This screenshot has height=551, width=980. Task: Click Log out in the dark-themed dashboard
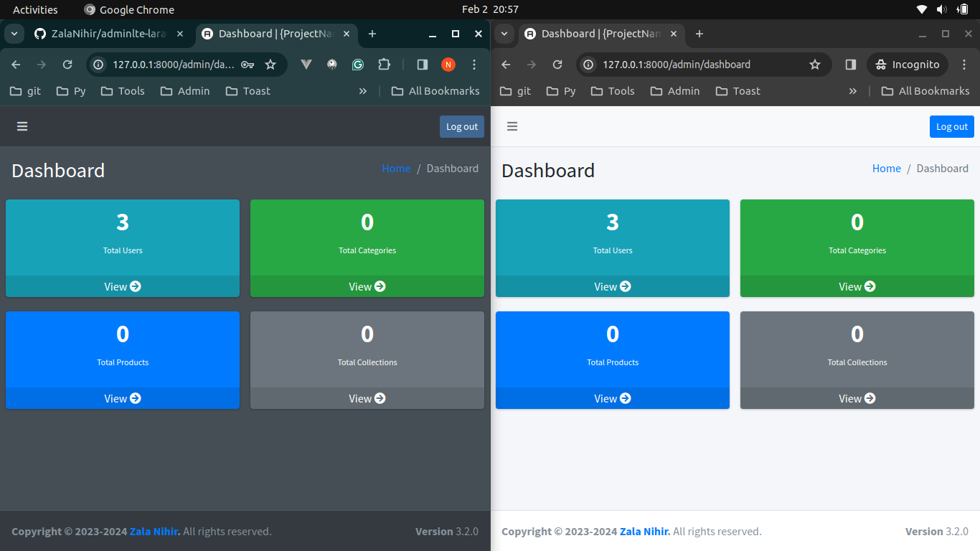pos(461,126)
